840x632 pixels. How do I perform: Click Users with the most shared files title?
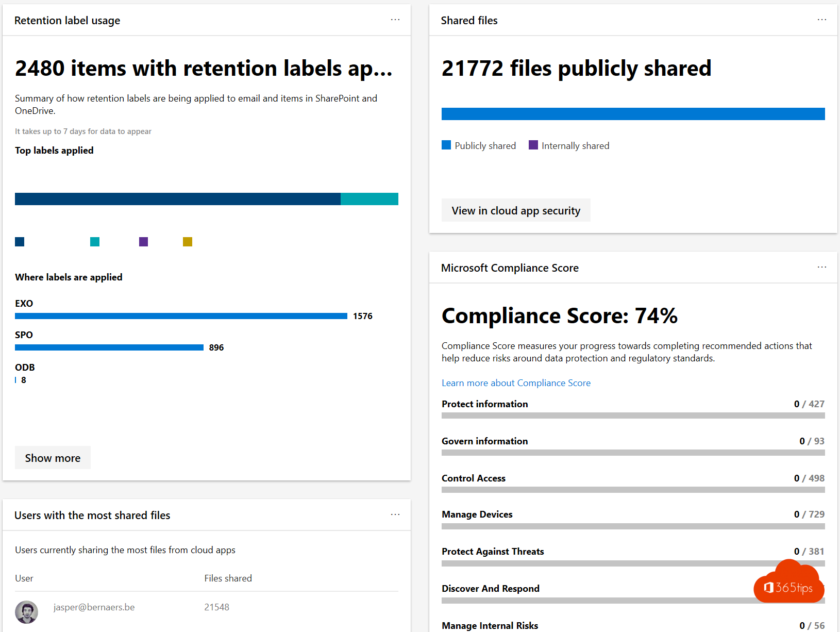point(92,515)
